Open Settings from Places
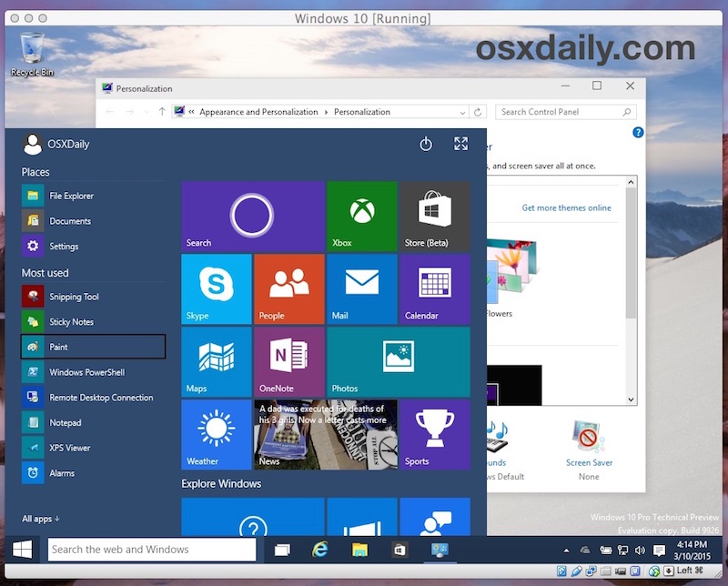This screenshot has width=728, height=586. click(x=93, y=246)
